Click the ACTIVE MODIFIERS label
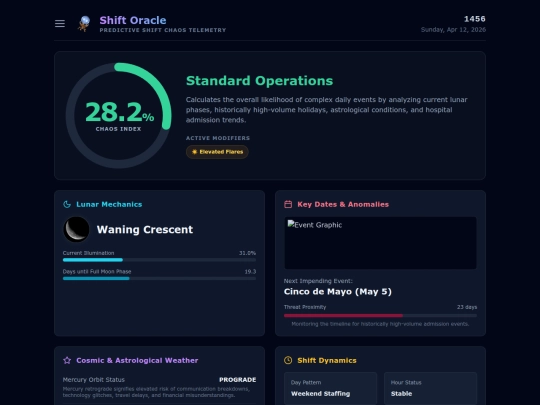The image size is (540, 405). (x=218, y=138)
